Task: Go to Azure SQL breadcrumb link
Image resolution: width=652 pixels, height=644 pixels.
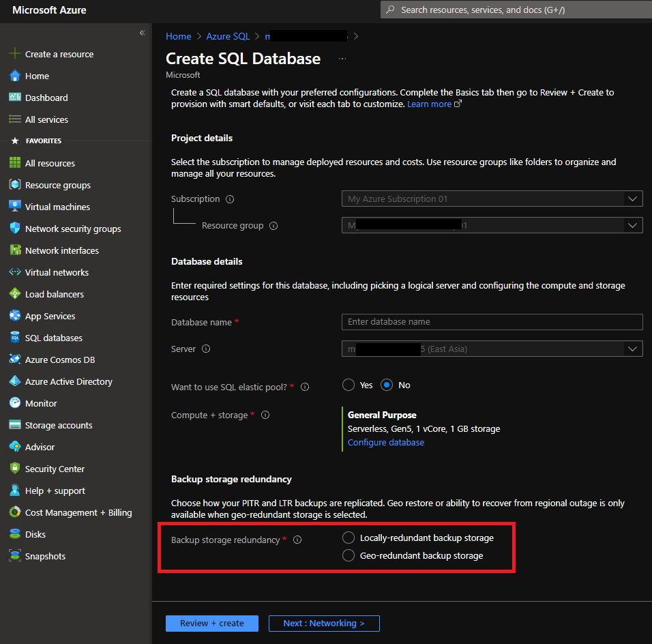Action: 228,36
